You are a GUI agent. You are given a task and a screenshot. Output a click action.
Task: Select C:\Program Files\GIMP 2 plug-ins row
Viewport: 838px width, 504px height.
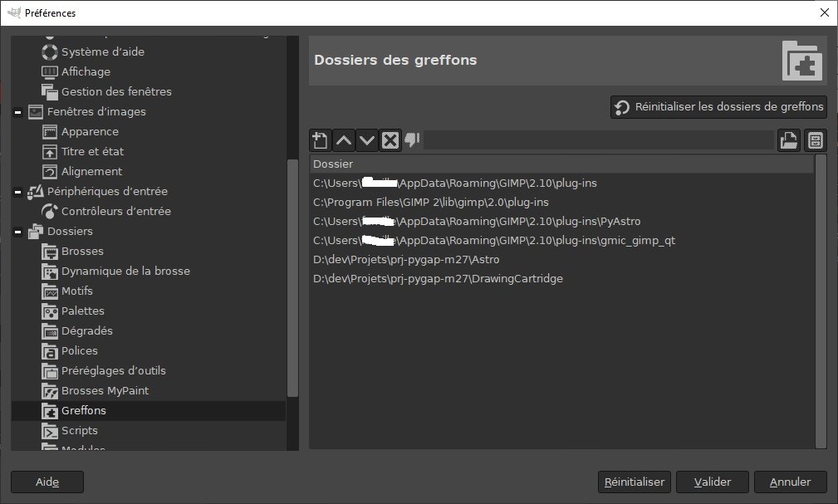561,203
